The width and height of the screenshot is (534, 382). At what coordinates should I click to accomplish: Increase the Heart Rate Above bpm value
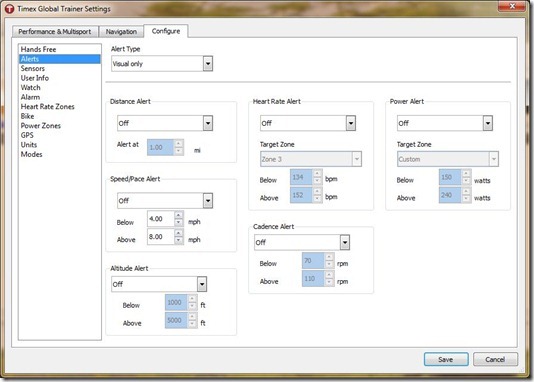317,191
